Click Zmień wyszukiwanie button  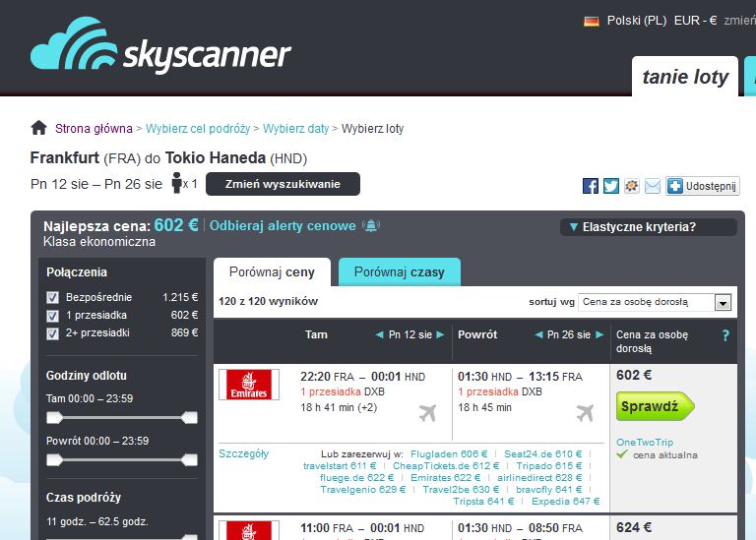click(283, 184)
